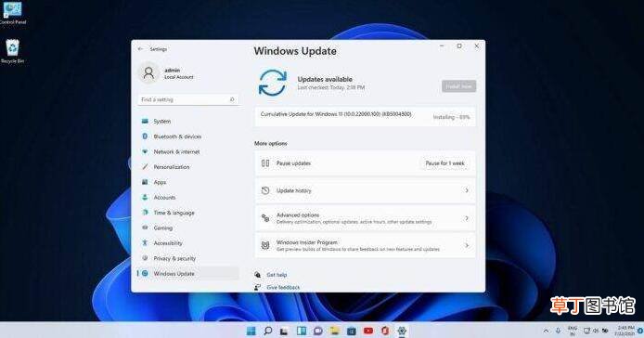Click the search magnifier in Find a setting
The height and width of the screenshot is (338, 644).
coord(232,99)
